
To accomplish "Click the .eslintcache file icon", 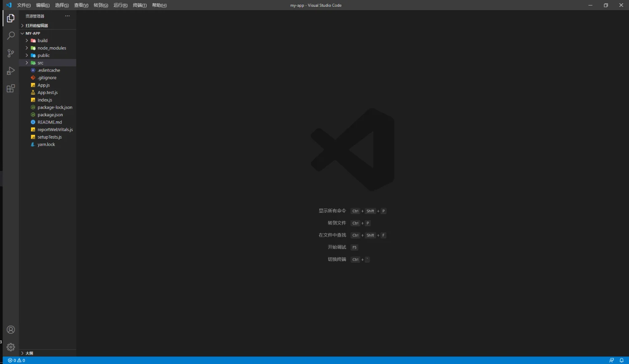I will click(33, 70).
